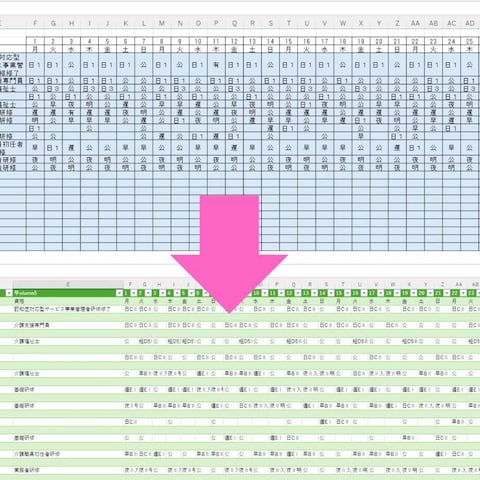Screen dimensions: 480x480
Task: Select column AA header in the upper blue sheet
Action: (415, 23)
